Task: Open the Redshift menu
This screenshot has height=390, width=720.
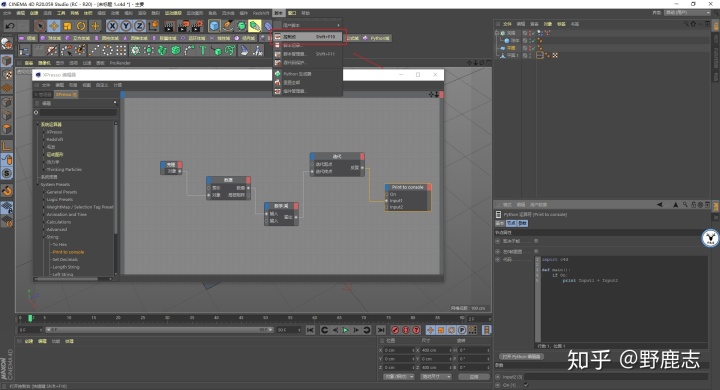Action: coord(261,13)
